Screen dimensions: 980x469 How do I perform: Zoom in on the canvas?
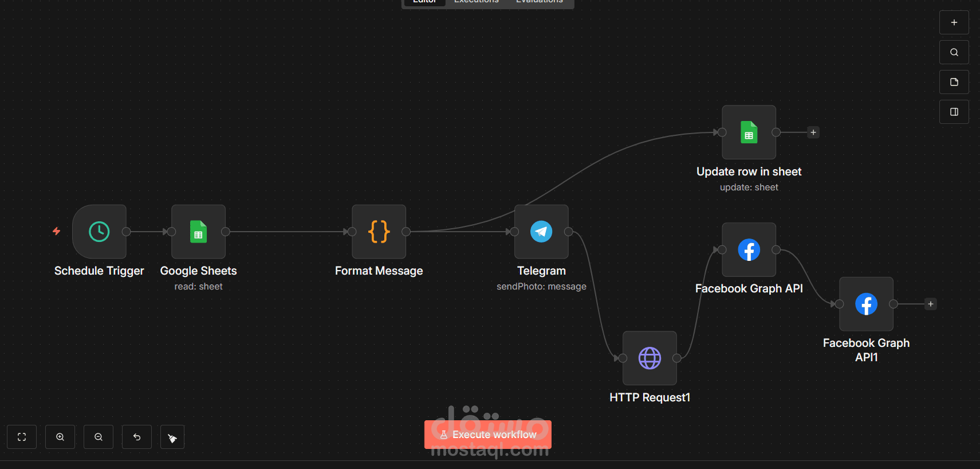click(x=60, y=437)
